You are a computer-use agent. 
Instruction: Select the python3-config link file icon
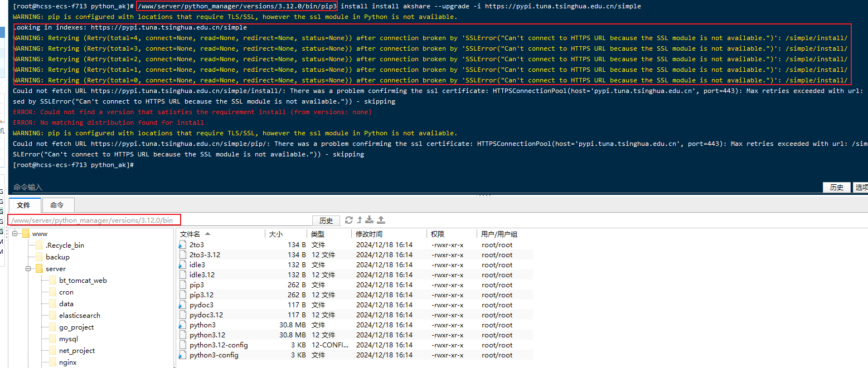[x=182, y=355]
